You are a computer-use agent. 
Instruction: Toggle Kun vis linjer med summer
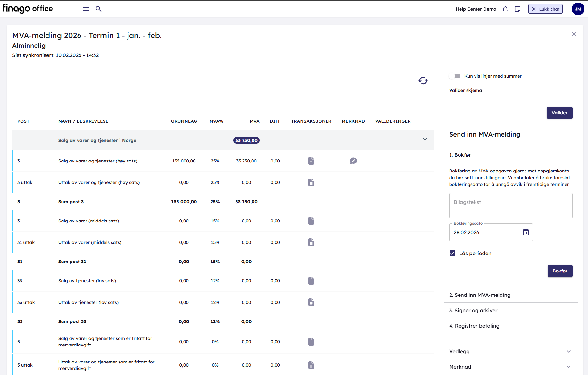(455, 76)
